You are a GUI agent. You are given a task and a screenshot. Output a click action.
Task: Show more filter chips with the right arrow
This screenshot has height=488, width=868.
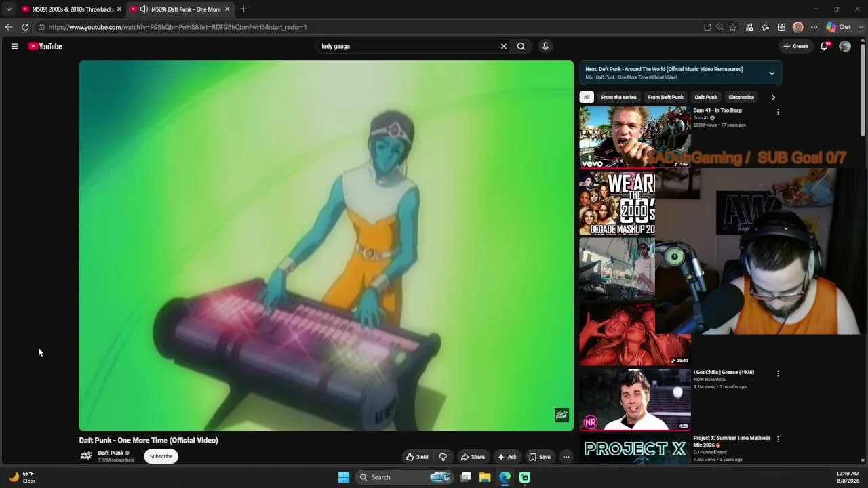tap(773, 97)
